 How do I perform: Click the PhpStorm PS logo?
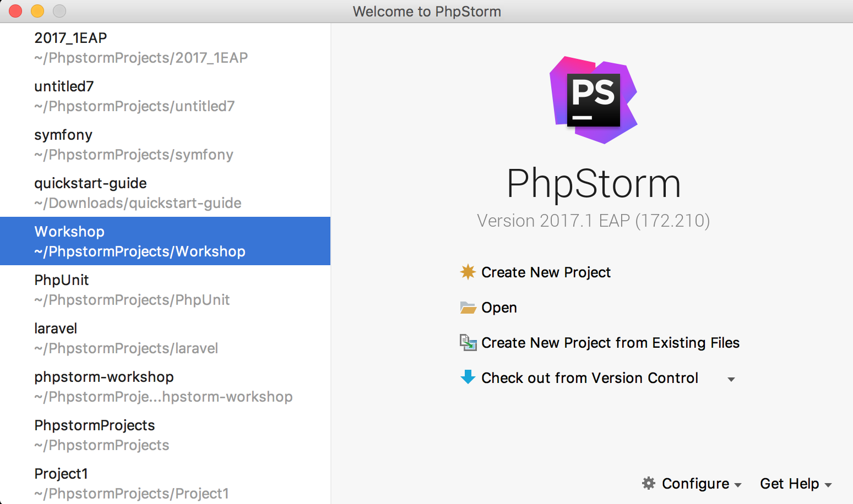(x=593, y=100)
